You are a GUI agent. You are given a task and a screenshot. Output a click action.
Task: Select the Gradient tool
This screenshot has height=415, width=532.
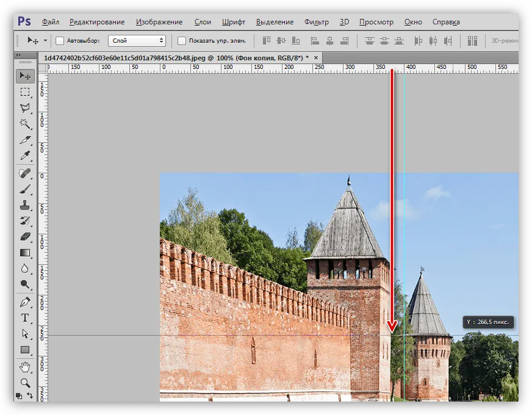coord(25,253)
